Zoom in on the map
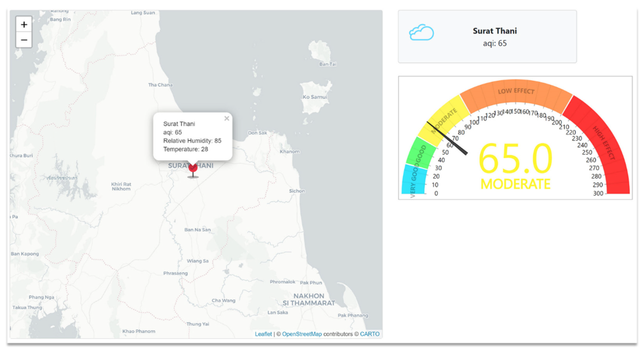The height and width of the screenshot is (354, 644). tap(24, 25)
